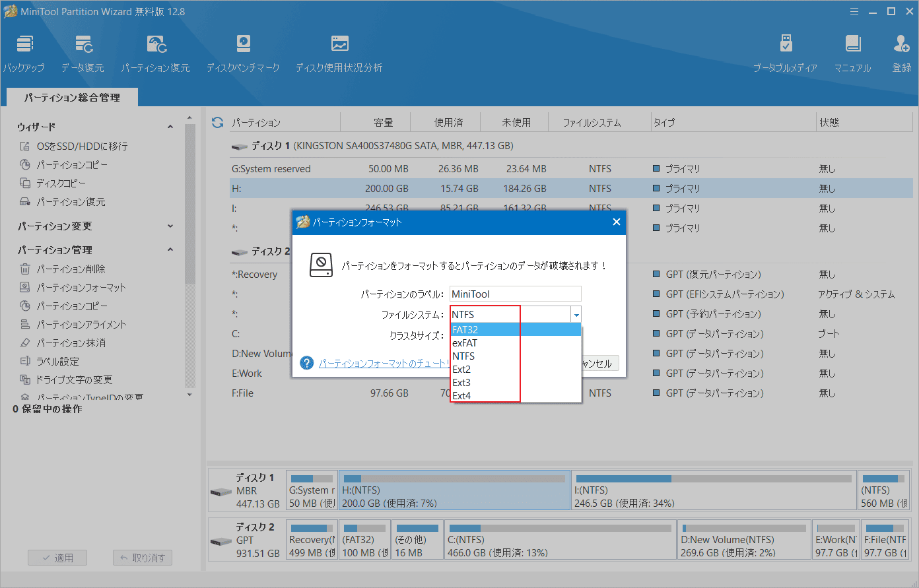Screen dimensions: 919x588
Task: Select OSをSSD/HDDに移行 wizard
Action: (74, 146)
